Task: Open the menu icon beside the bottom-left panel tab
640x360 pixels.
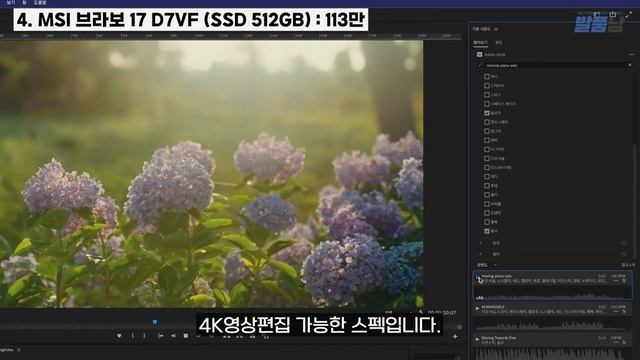Action: [19, 350]
